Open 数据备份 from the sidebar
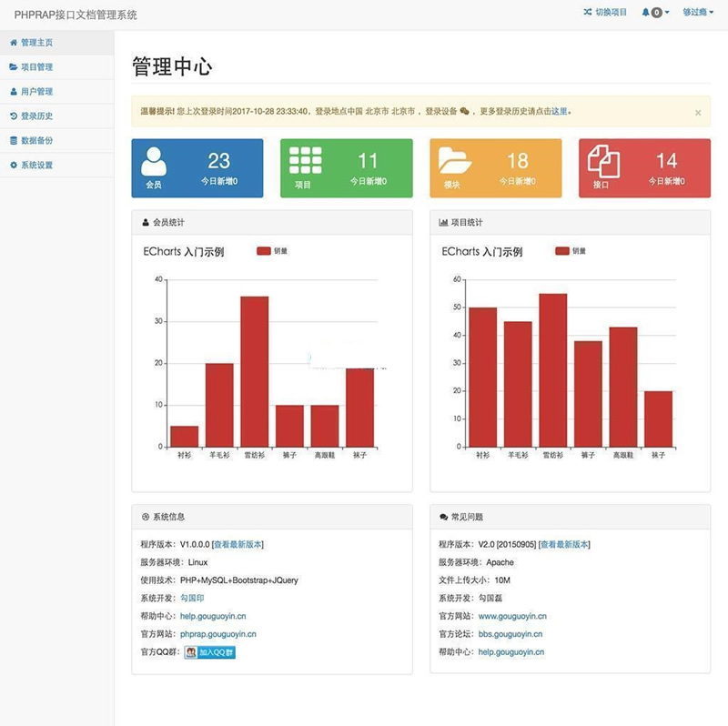 click(x=36, y=141)
